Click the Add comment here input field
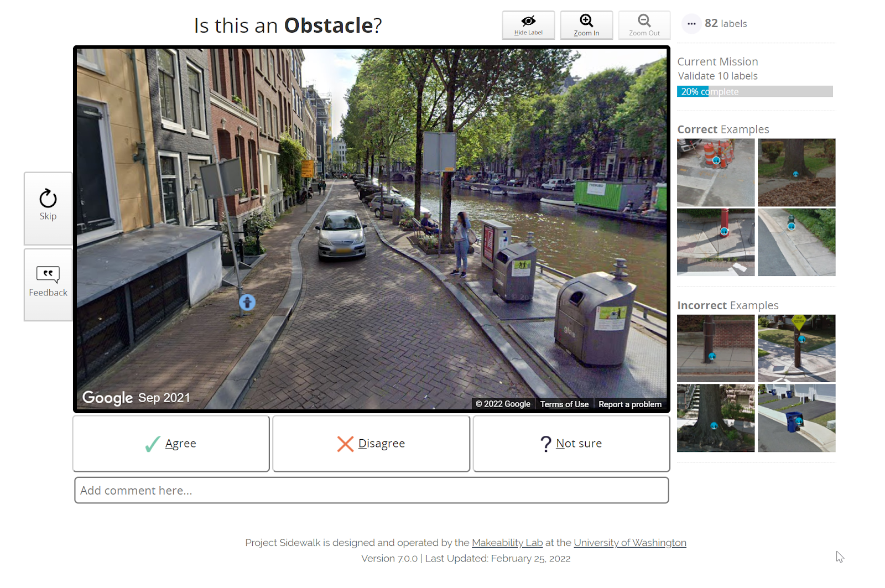 pyautogui.click(x=371, y=490)
